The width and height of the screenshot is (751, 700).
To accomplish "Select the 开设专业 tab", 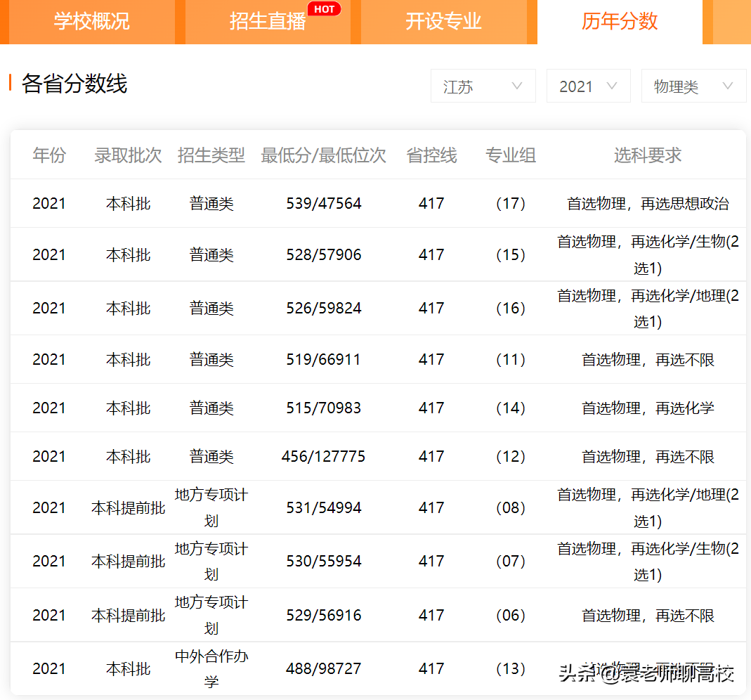I will tap(443, 22).
